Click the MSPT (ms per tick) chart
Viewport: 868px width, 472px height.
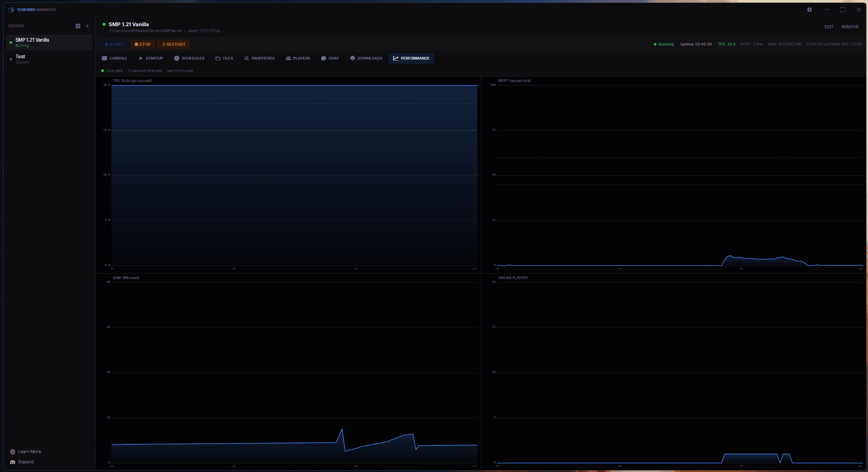click(674, 175)
